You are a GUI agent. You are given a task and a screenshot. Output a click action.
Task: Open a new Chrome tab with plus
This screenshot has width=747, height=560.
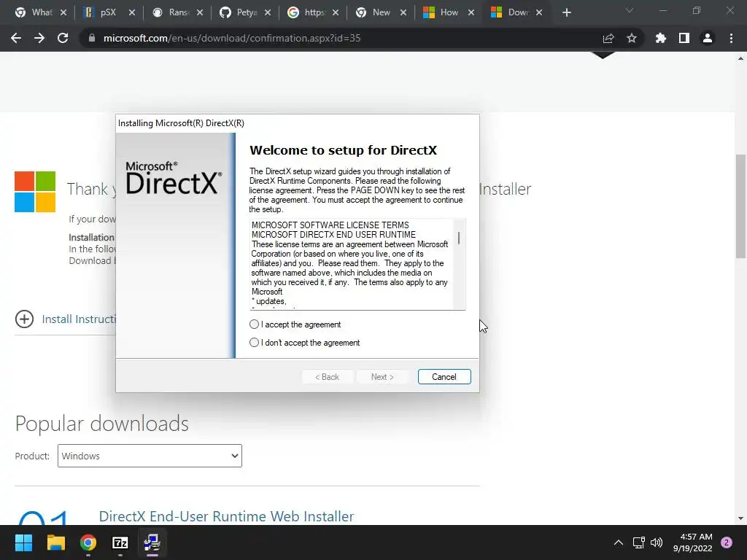(x=566, y=12)
